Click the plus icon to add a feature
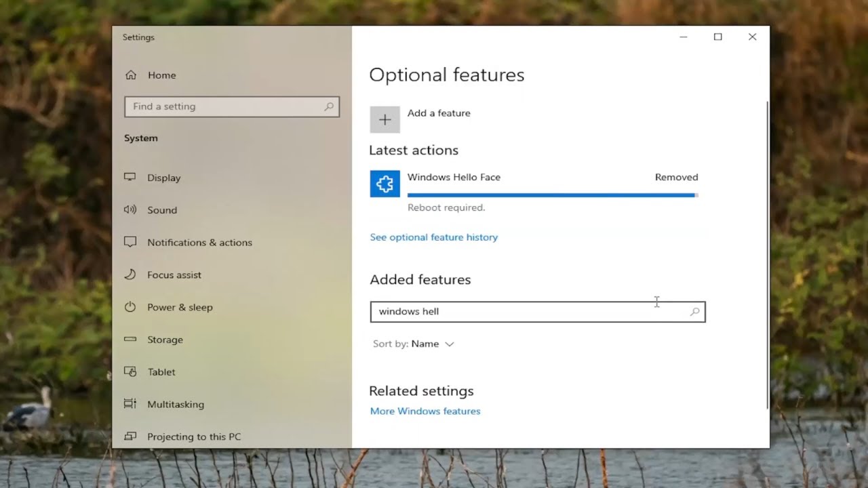This screenshot has height=488, width=868. (x=384, y=120)
